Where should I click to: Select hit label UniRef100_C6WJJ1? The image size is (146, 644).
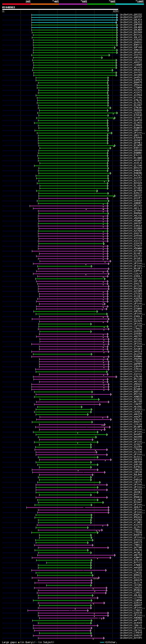[131, 625]
